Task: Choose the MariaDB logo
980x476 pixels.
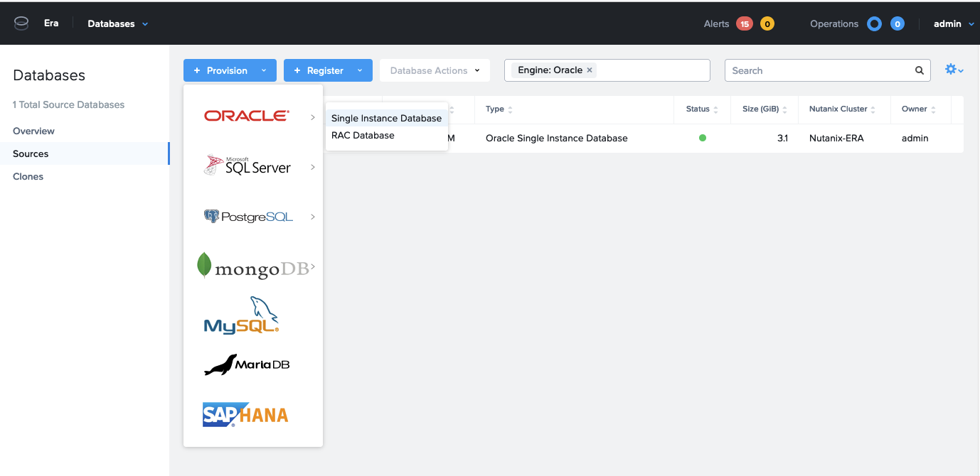Action: [x=247, y=364]
